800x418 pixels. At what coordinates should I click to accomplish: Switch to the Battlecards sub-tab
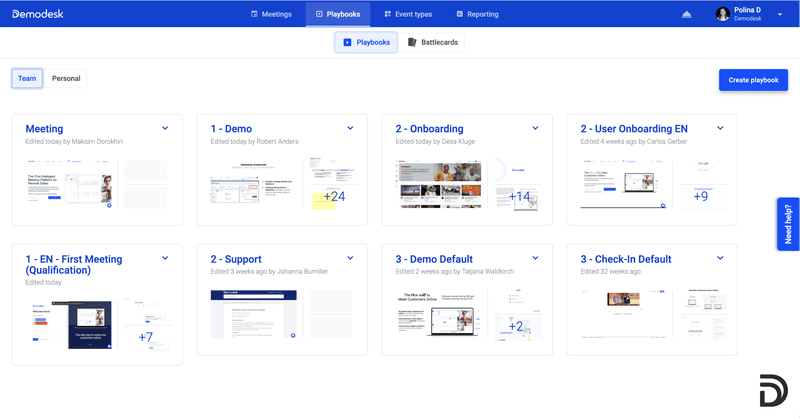coord(433,42)
